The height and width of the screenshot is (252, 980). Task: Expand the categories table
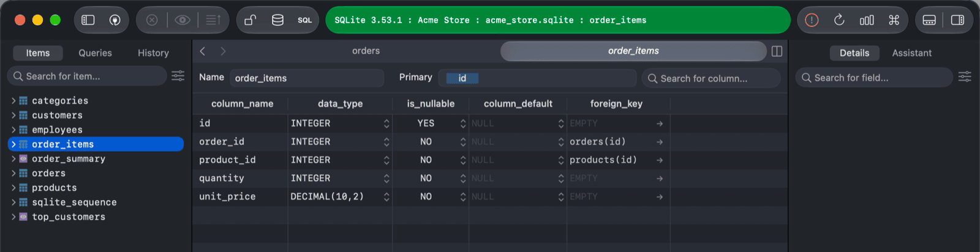click(13, 100)
